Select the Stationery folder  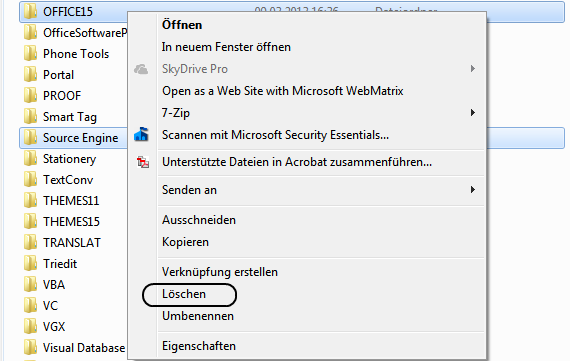coord(60,159)
